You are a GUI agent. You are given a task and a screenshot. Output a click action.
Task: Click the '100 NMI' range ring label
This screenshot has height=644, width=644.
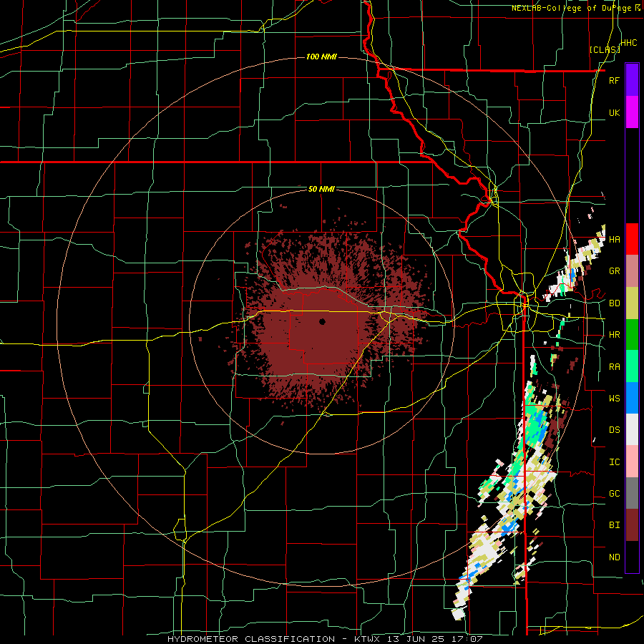[321, 57]
